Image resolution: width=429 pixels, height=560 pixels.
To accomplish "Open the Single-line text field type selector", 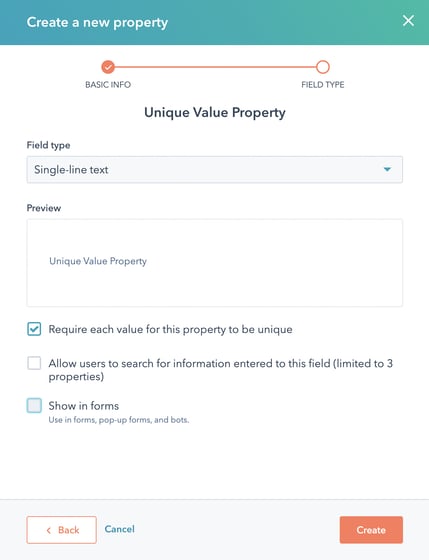I will pyautogui.click(x=215, y=170).
